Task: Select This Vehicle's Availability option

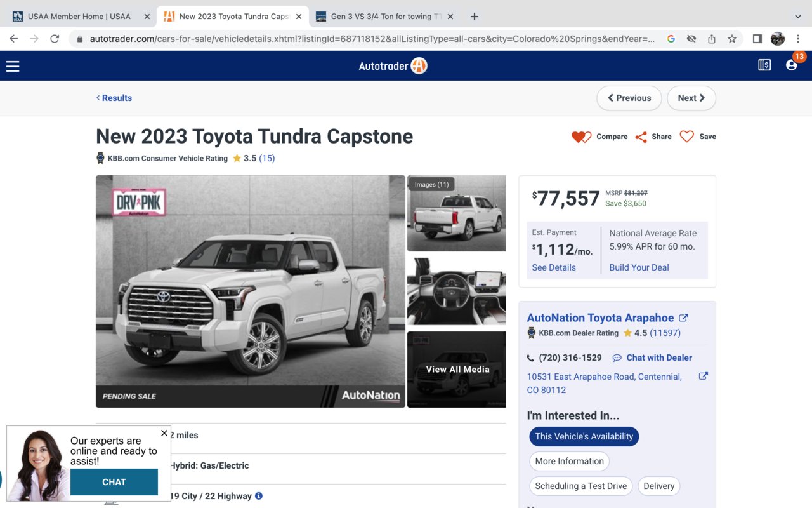Action: coord(584,436)
